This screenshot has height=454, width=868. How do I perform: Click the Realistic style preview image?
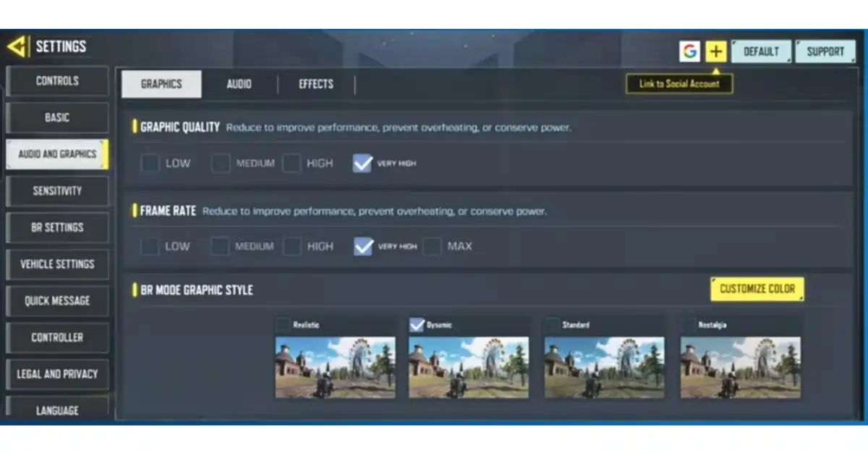(x=335, y=367)
